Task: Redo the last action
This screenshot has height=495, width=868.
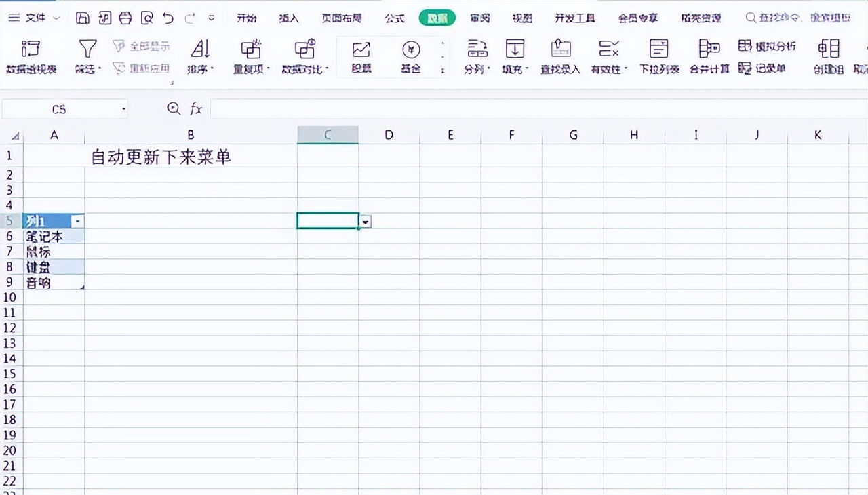Action: 190,18
